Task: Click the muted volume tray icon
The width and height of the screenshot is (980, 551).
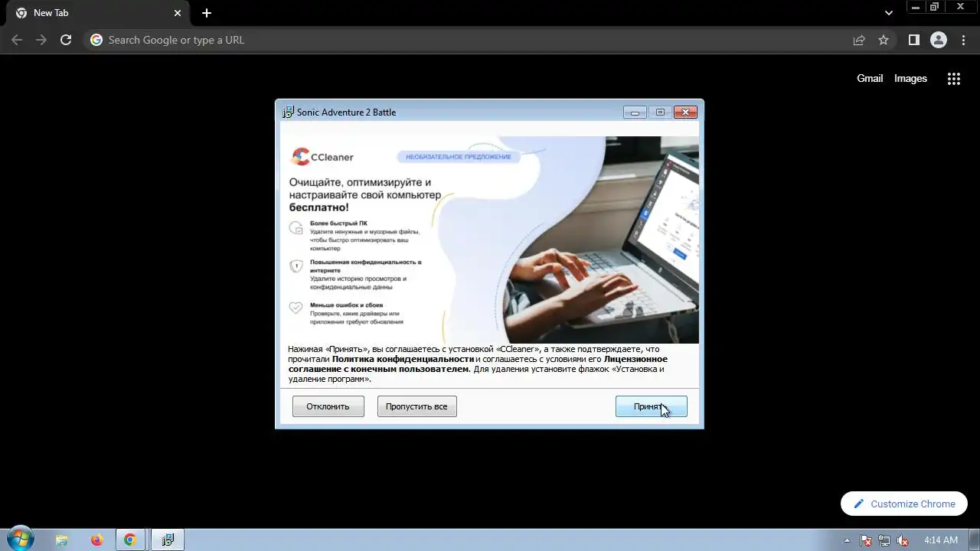Action: [903, 540]
